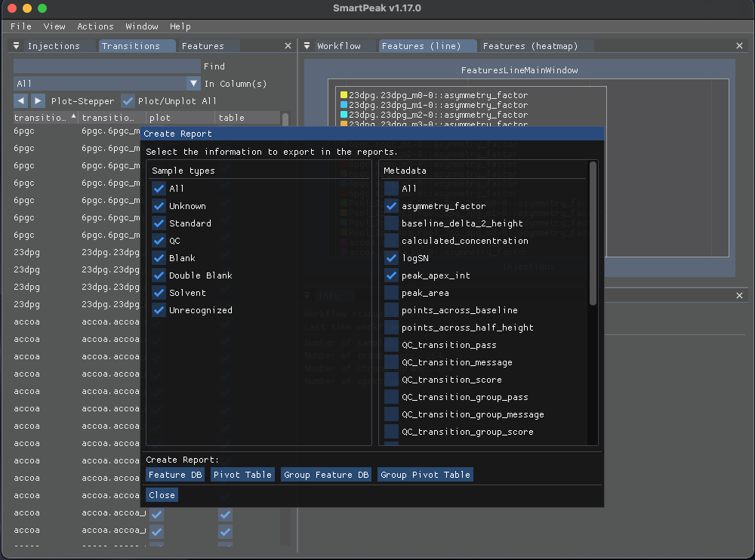Open the Actions menu
This screenshot has height=560, width=755.
[95, 26]
